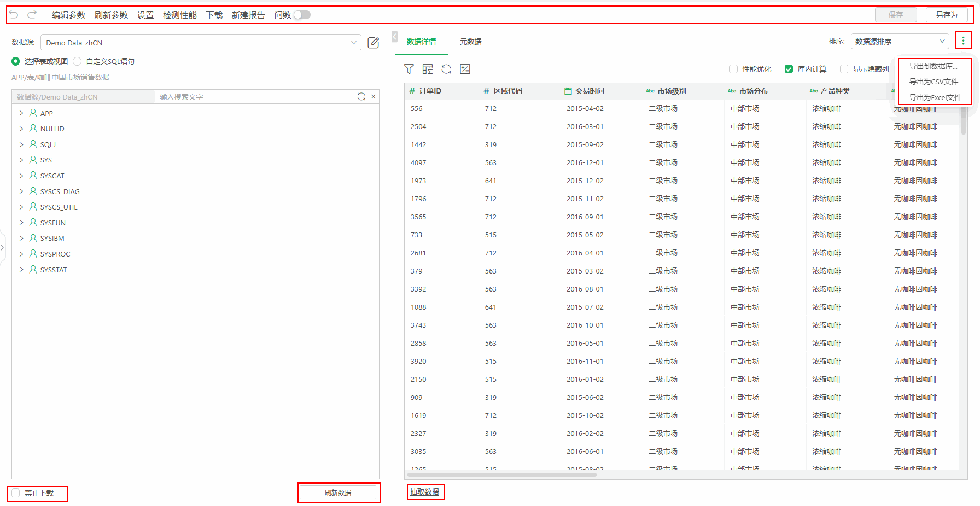Click the refresh icon in data toolbar

coord(446,69)
